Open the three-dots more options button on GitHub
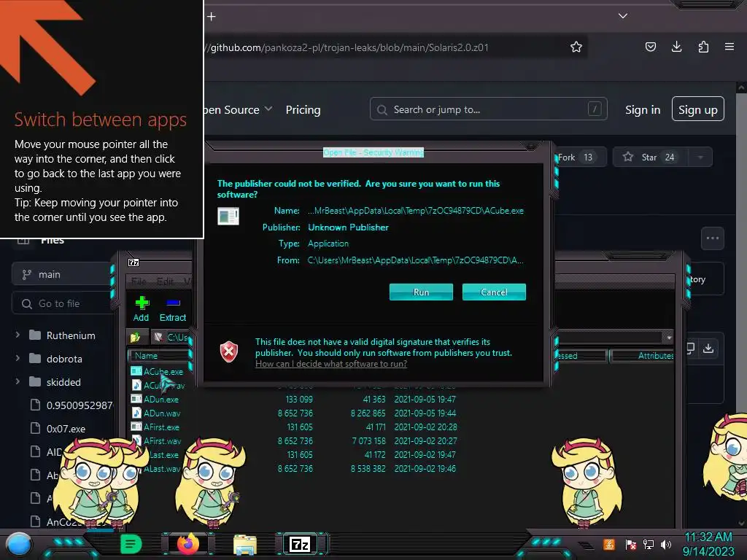Screen dimensions: 747x560 coord(713,238)
